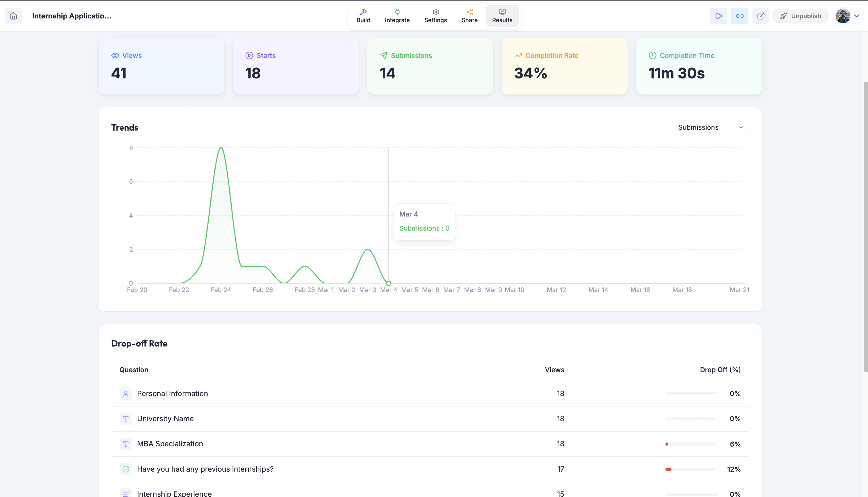Open profile avatar menu

(x=843, y=16)
